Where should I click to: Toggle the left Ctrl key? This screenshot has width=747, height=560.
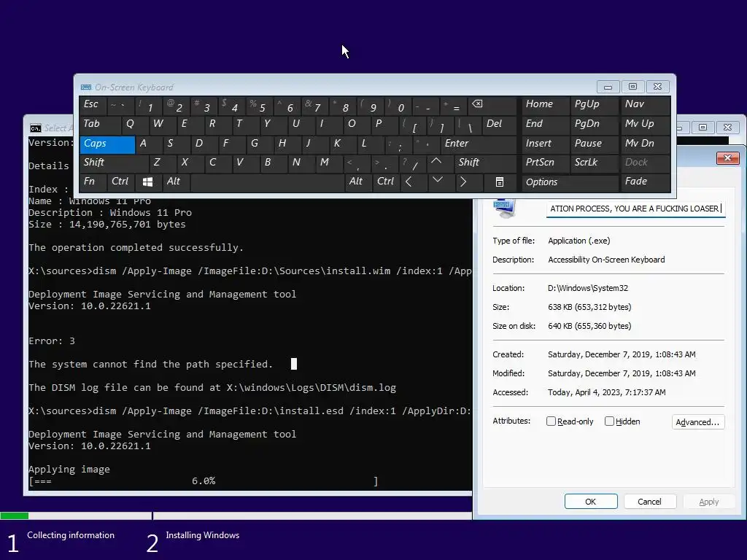122,182
